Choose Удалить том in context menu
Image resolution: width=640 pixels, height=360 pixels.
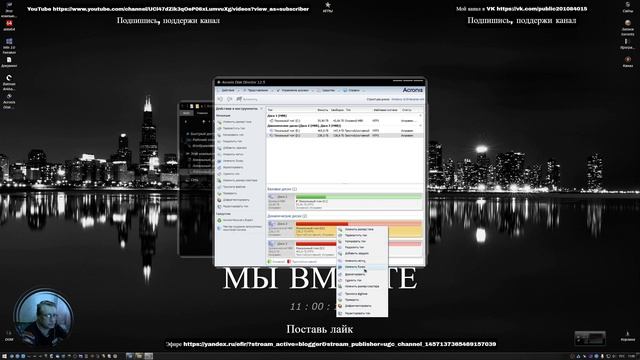[362, 280]
